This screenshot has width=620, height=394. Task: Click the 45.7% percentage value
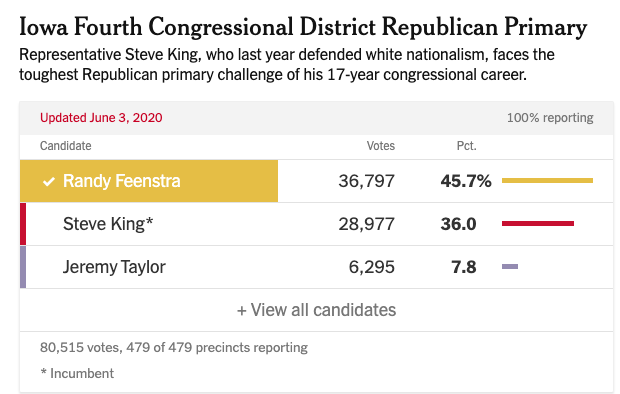click(x=466, y=181)
